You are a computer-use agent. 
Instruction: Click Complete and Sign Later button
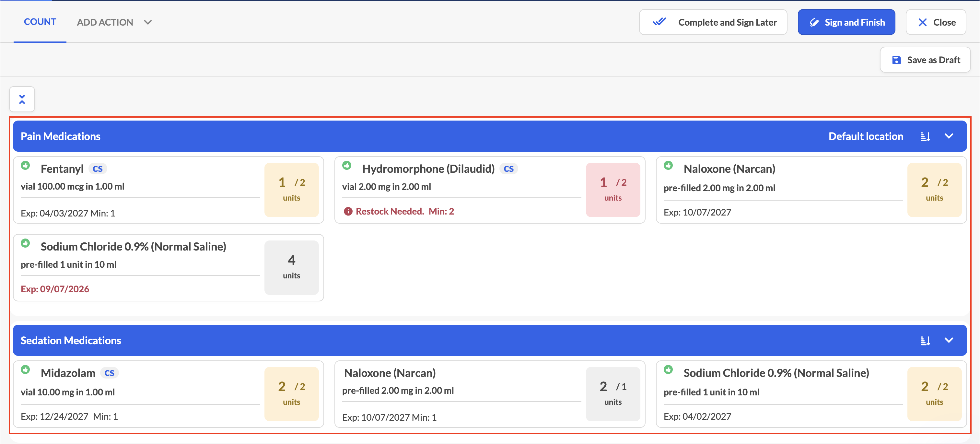[713, 22]
